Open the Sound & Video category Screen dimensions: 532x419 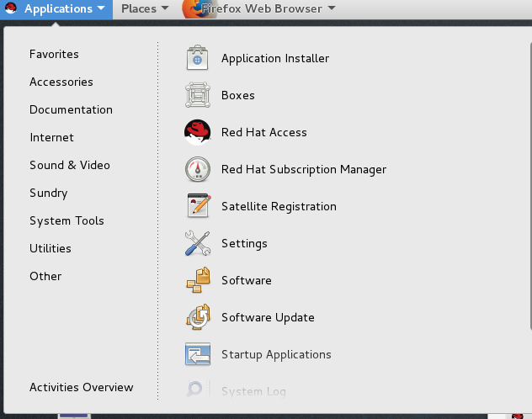coord(70,166)
